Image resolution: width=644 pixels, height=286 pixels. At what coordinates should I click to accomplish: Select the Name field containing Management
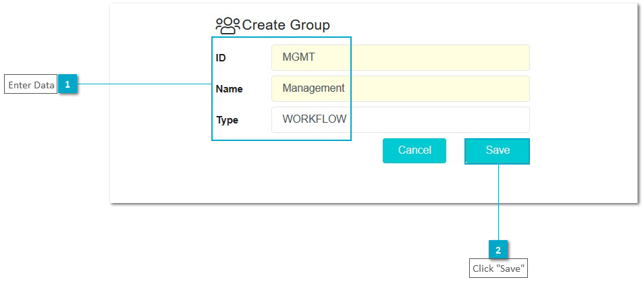click(x=400, y=88)
